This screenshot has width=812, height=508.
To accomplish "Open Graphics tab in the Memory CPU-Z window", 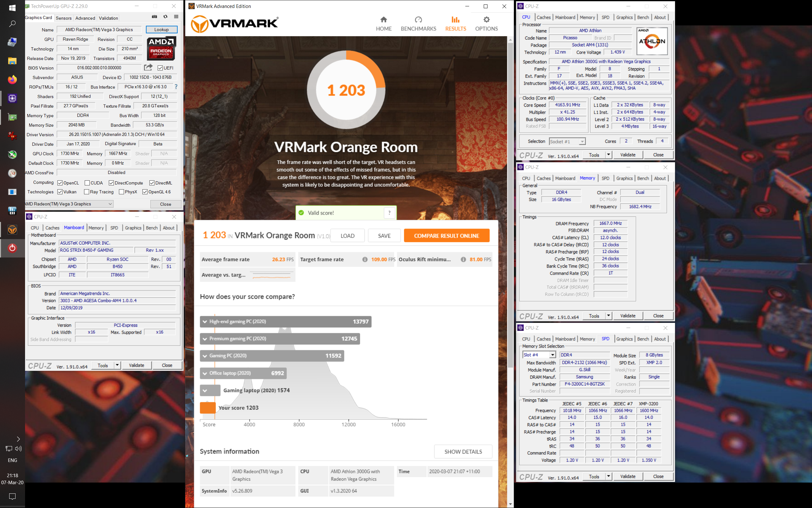I will coord(624,178).
